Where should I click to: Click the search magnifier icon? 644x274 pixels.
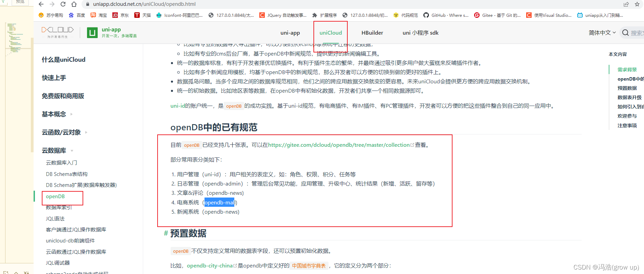point(626,33)
